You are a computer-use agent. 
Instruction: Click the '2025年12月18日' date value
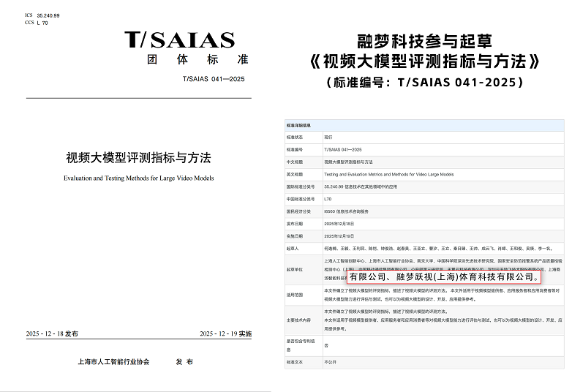point(339,224)
